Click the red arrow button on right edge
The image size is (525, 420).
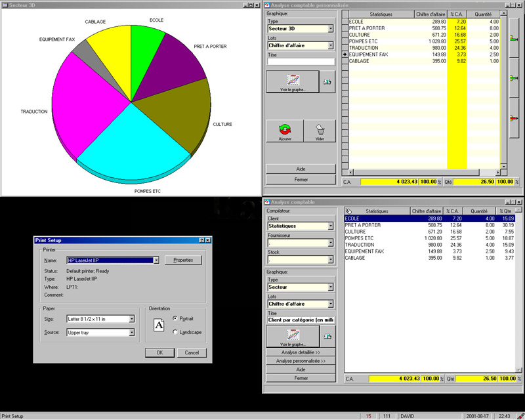514,118
